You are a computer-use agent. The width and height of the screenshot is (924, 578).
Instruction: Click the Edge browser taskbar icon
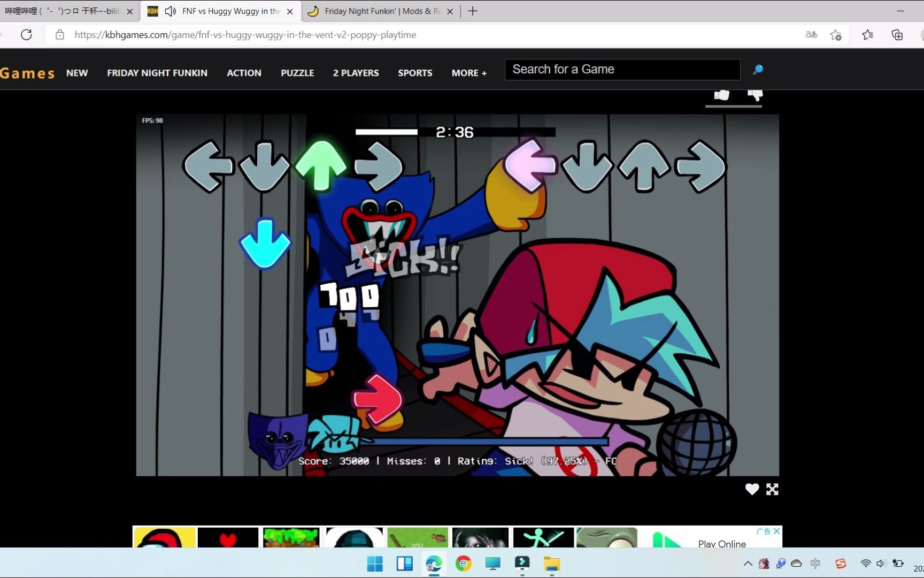(x=434, y=564)
